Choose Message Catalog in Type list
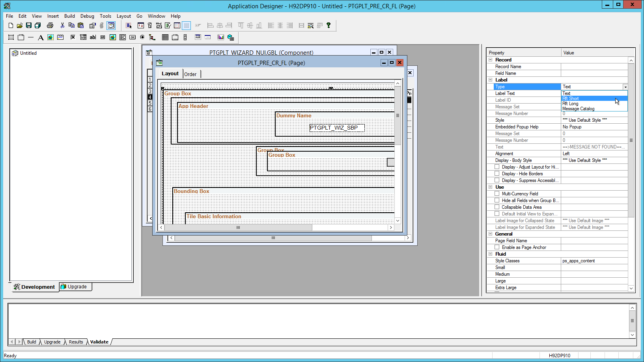This screenshot has height=362, width=644. pyautogui.click(x=594, y=109)
